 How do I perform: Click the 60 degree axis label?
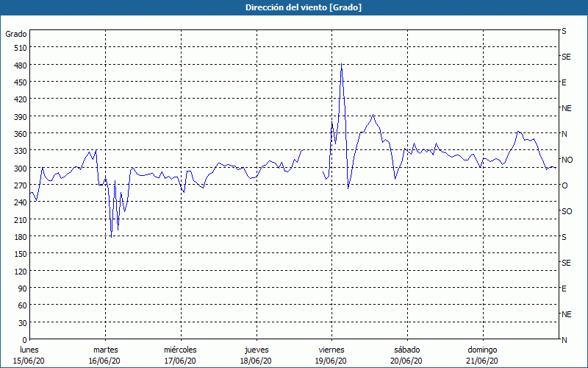point(23,305)
